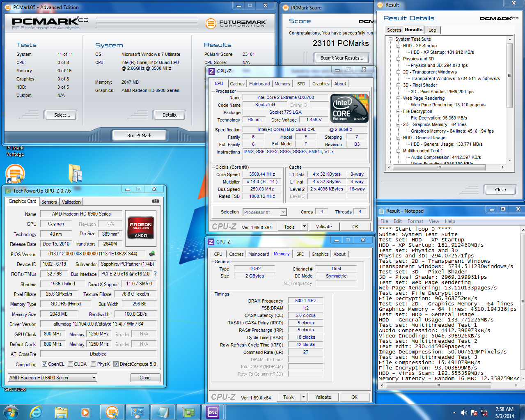Switch to the Scores tab in Result Details
The image size is (525, 420).
click(394, 30)
